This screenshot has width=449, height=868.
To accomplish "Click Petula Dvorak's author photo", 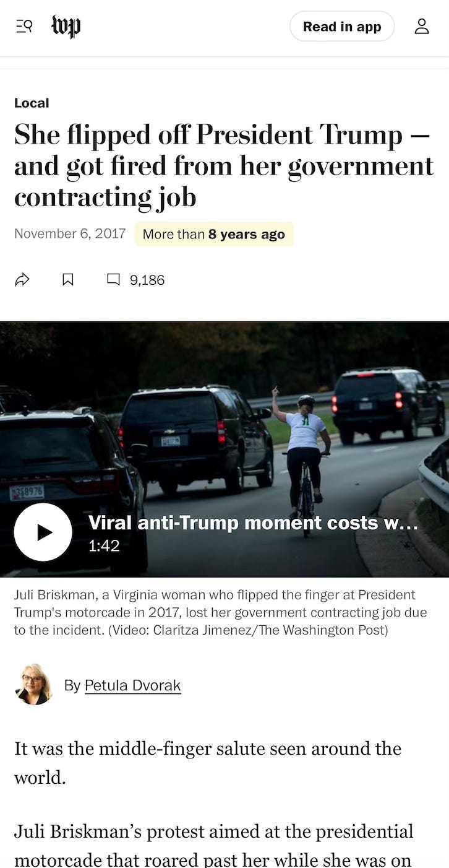I will coord(33,685).
